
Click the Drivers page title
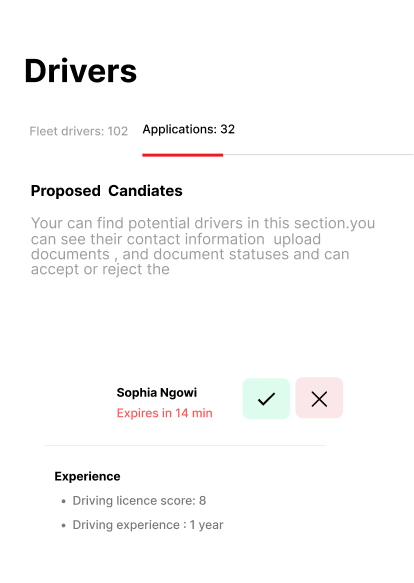[81, 71]
